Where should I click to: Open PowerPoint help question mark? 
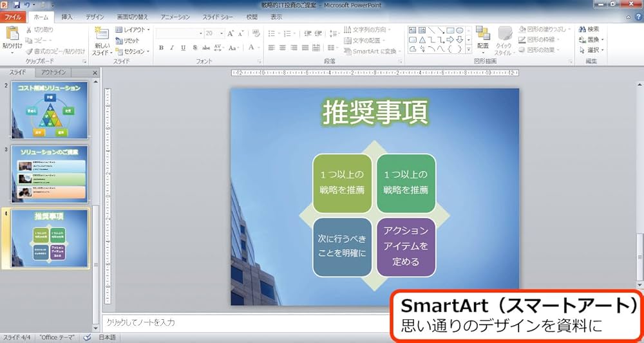(x=638, y=17)
